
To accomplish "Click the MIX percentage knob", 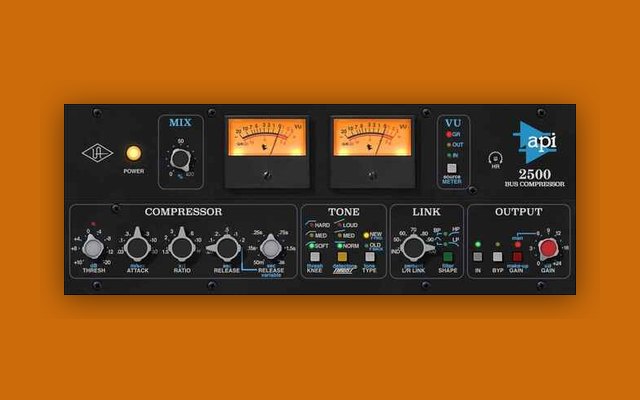I will (x=180, y=160).
